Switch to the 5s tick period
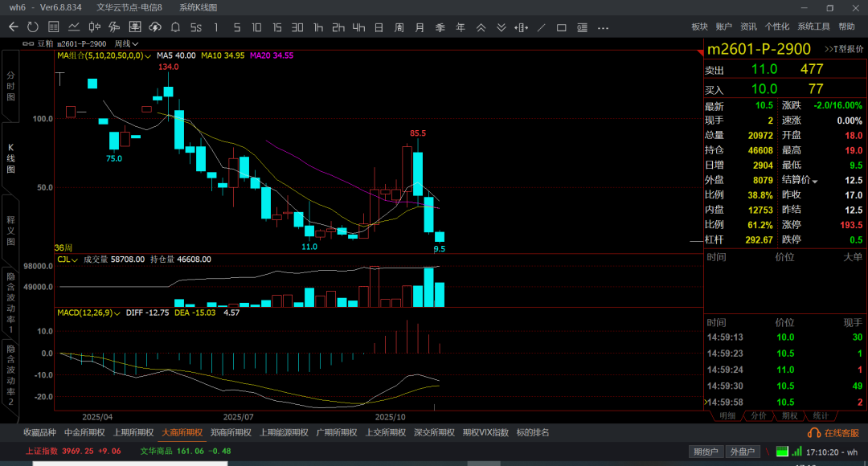This screenshot has height=466, width=868. 195,27
